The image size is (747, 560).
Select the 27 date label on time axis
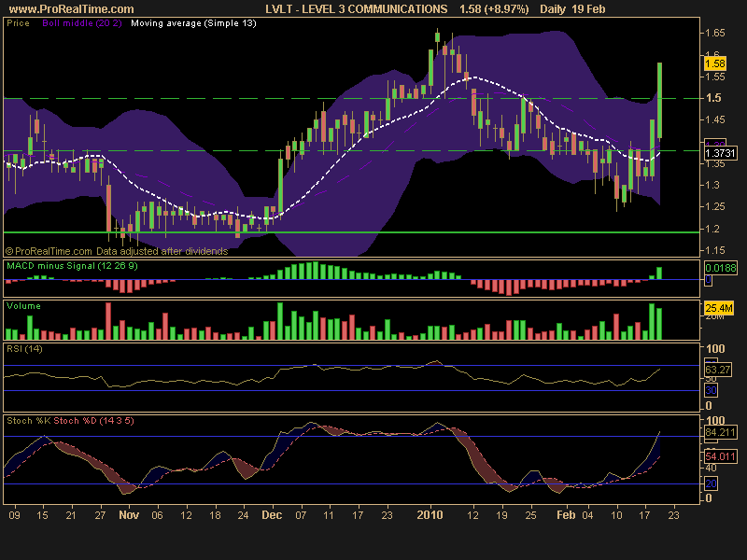[100, 515]
